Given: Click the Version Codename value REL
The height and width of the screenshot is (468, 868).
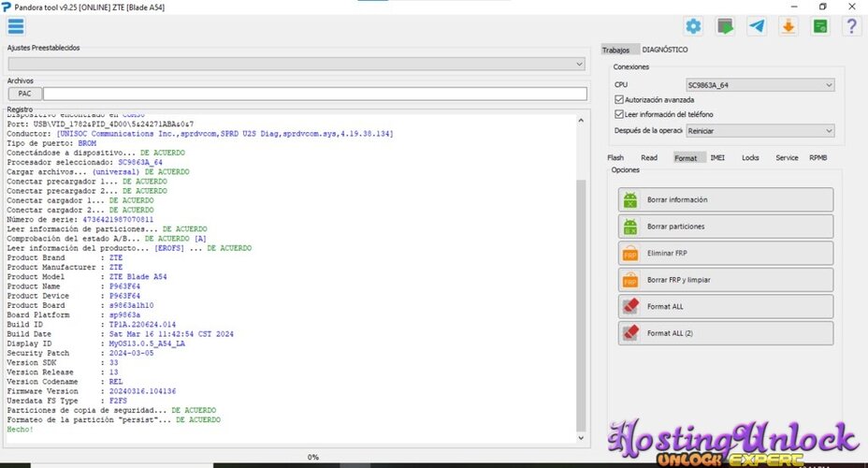Looking at the screenshot, I should pos(116,382).
